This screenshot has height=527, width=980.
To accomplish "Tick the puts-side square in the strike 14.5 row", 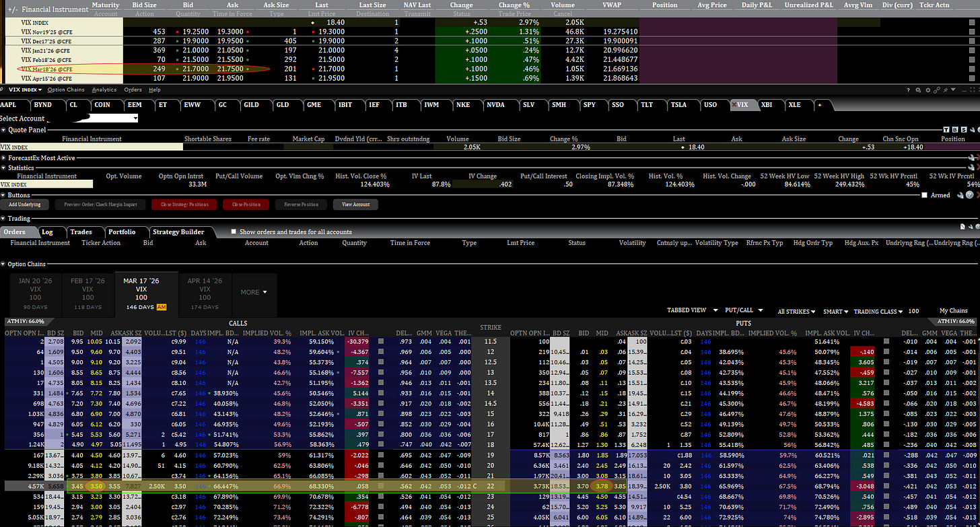I will pos(886,402).
